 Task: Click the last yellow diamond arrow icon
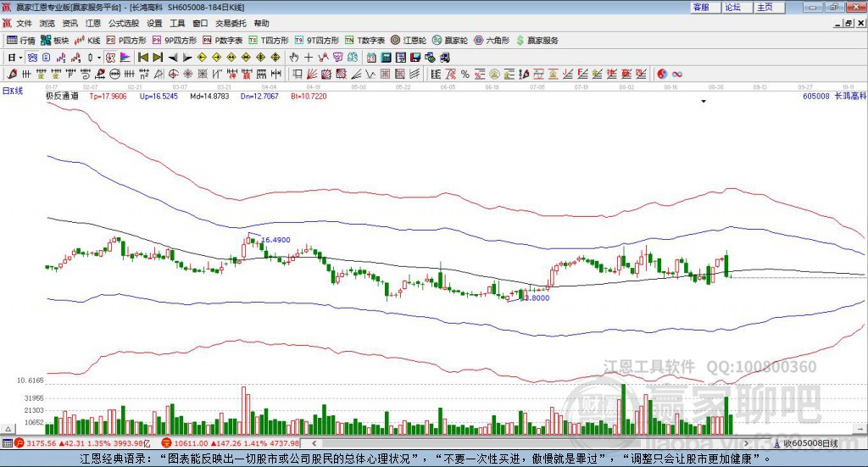coord(275,58)
